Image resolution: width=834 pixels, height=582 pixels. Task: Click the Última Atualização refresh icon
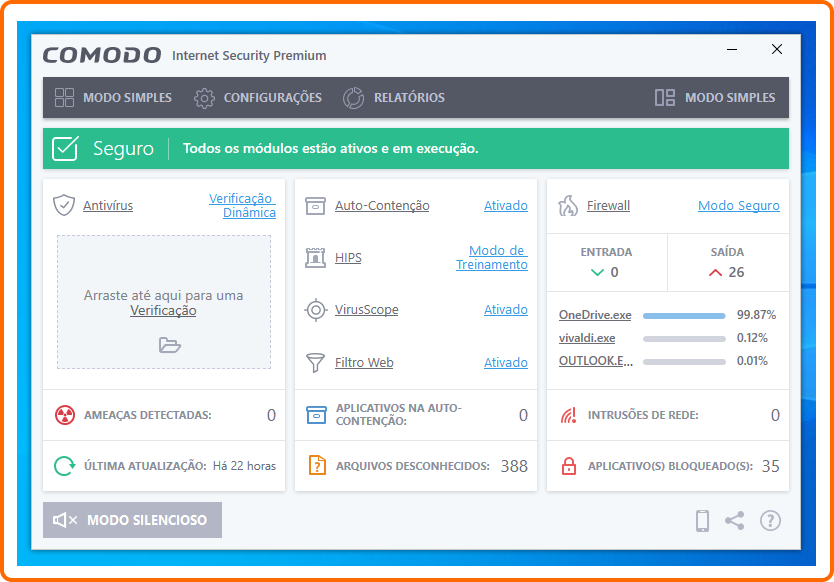point(65,466)
